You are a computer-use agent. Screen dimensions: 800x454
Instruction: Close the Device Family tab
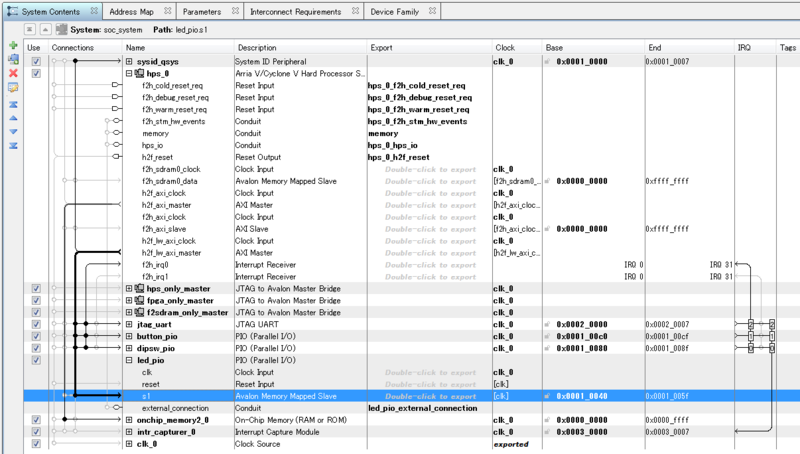[433, 11]
